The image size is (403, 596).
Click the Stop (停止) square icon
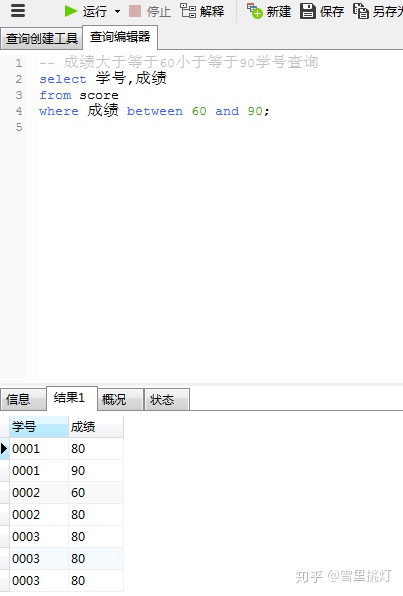pos(135,11)
